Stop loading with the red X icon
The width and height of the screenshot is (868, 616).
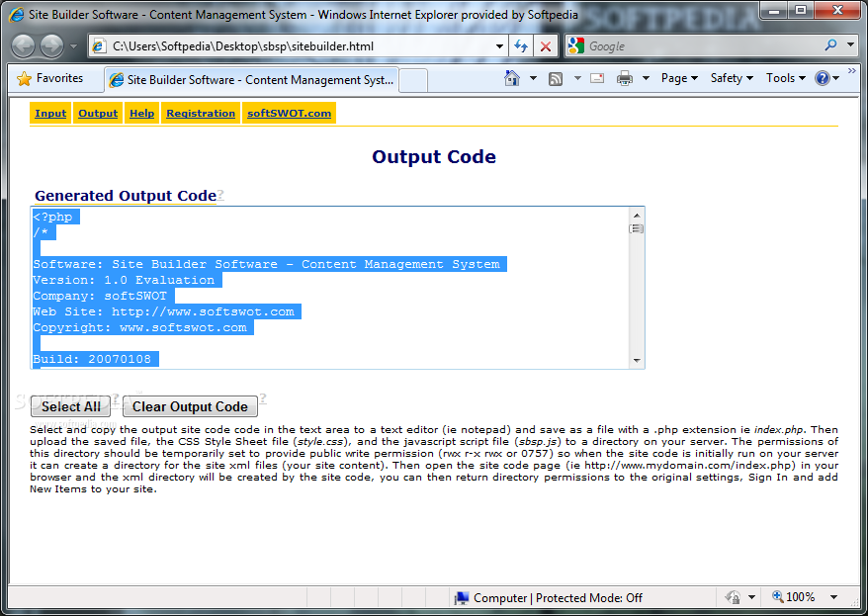coord(546,46)
